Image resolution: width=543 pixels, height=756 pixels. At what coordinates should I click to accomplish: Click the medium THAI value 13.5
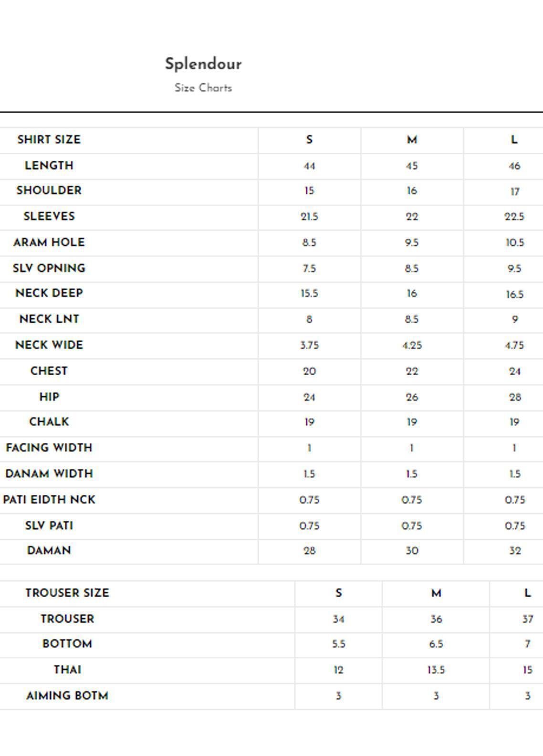pyautogui.click(x=436, y=670)
